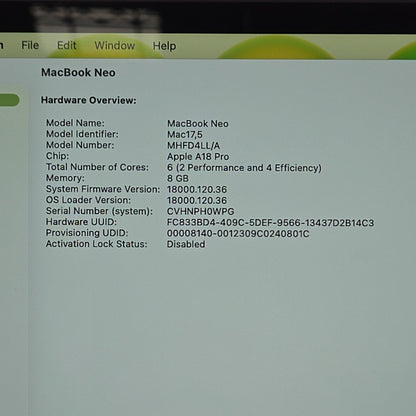This screenshot has height=416, width=416.
Task: Click the MacBook Neo title heading
Action: tap(78, 73)
